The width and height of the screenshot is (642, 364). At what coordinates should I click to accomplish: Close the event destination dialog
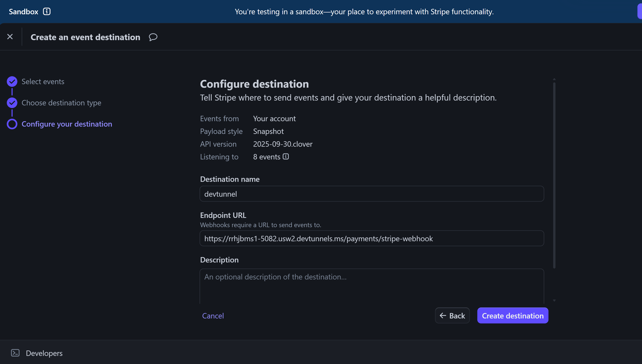click(10, 37)
